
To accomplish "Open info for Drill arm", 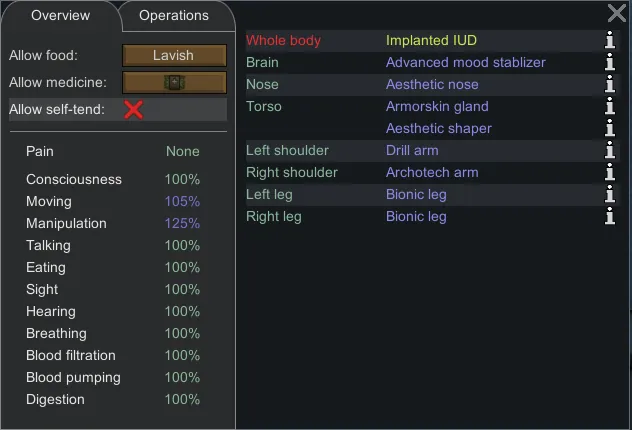I will coord(610,150).
